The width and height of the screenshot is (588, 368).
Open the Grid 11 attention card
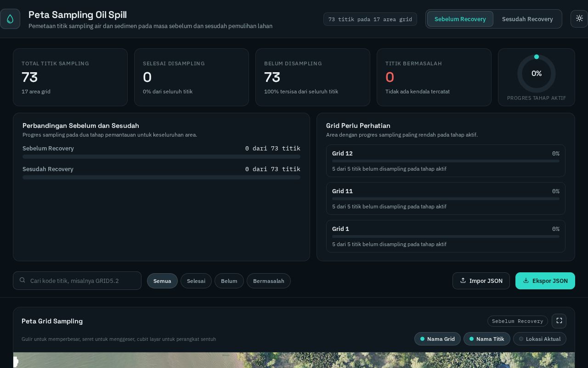pos(446,199)
